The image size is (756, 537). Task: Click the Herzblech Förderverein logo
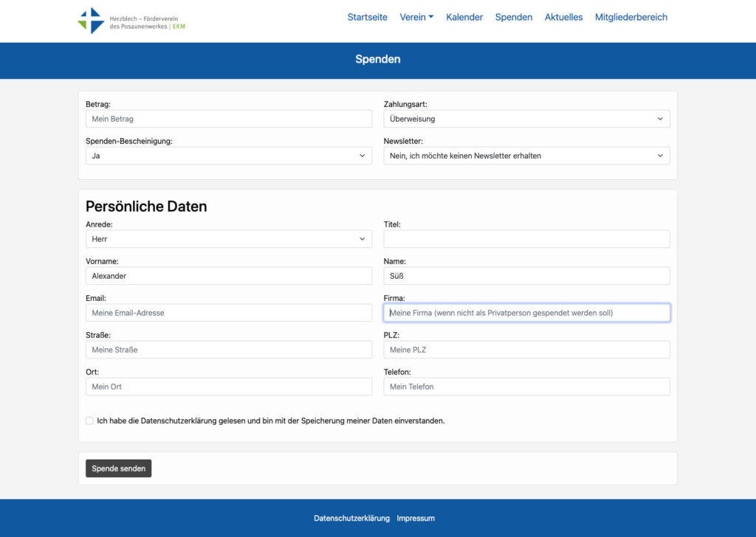pos(132,21)
